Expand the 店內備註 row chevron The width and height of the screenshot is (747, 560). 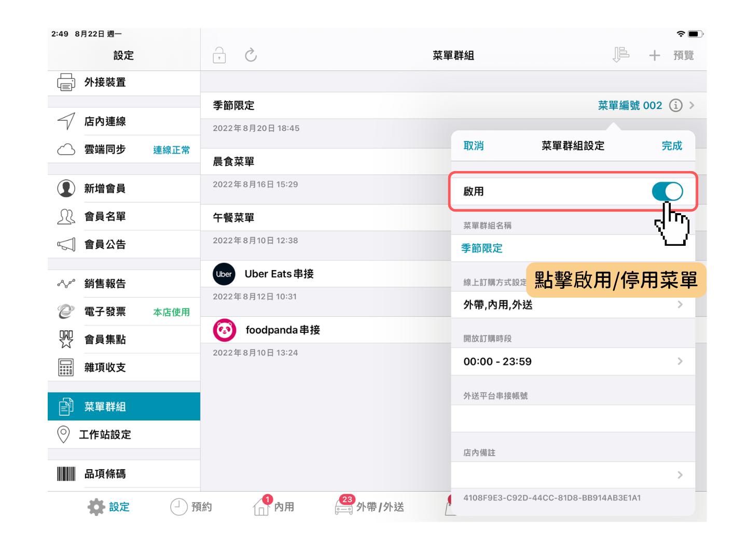(x=680, y=475)
